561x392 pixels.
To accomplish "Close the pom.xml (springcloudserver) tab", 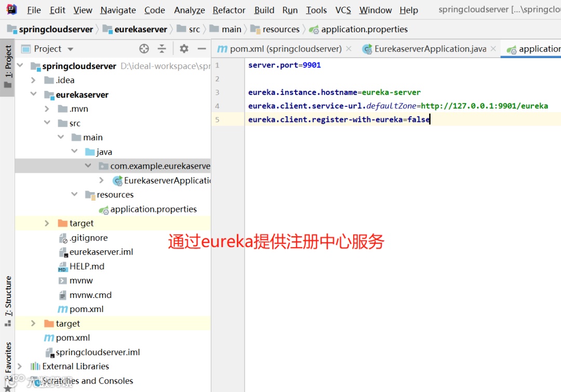I will pyautogui.click(x=349, y=49).
